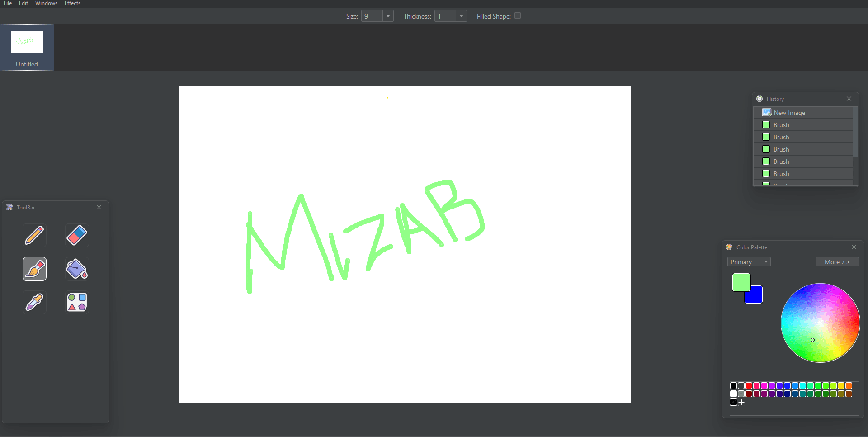Screen dimensions: 868x437
Task: Open the Primary color selector dropdown
Action: (749, 262)
